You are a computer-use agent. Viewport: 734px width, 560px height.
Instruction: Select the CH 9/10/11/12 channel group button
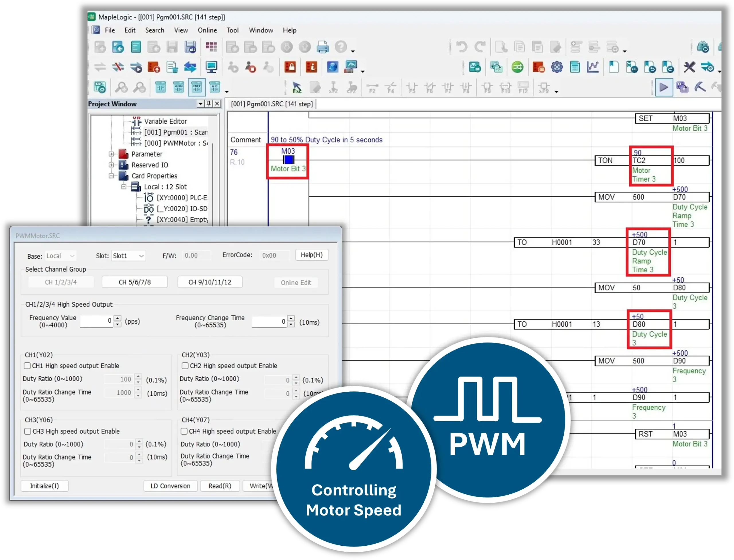[210, 282]
